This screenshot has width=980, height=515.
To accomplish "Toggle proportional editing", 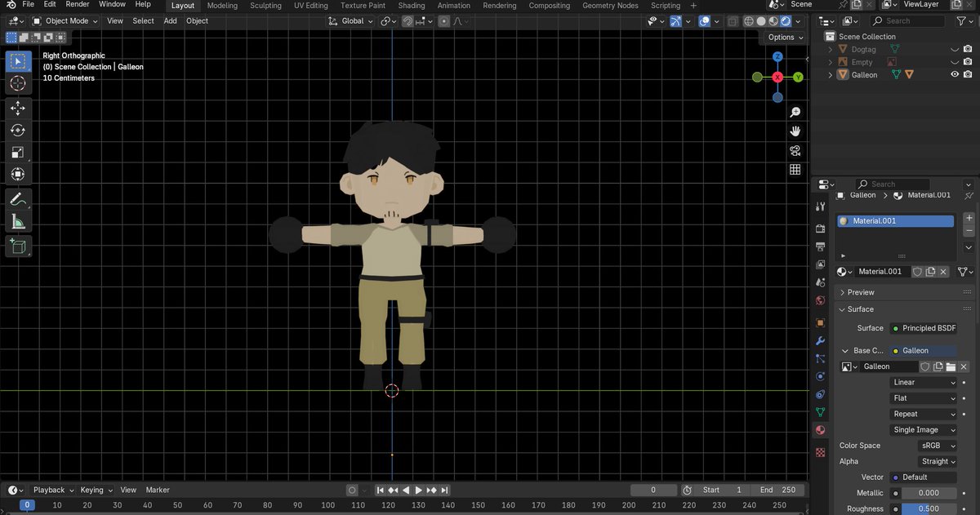I will click(443, 21).
